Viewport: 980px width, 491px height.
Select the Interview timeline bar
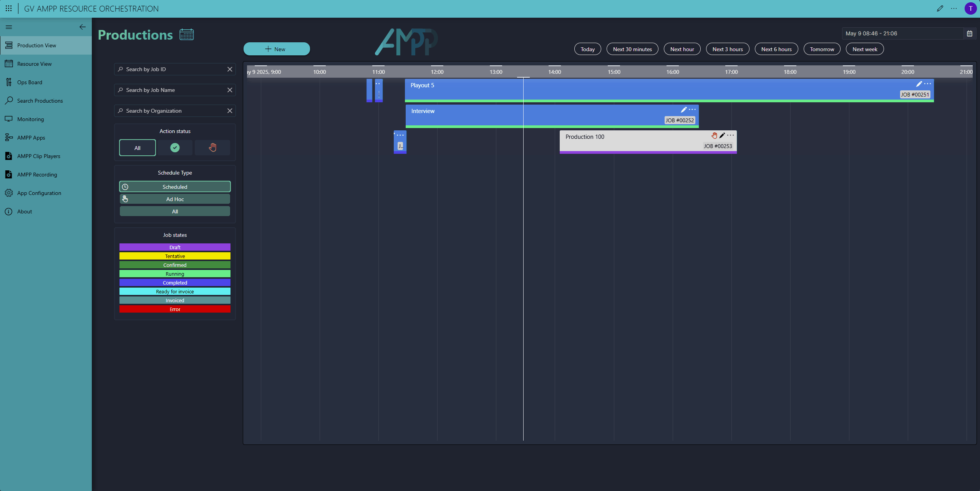click(552, 116)
